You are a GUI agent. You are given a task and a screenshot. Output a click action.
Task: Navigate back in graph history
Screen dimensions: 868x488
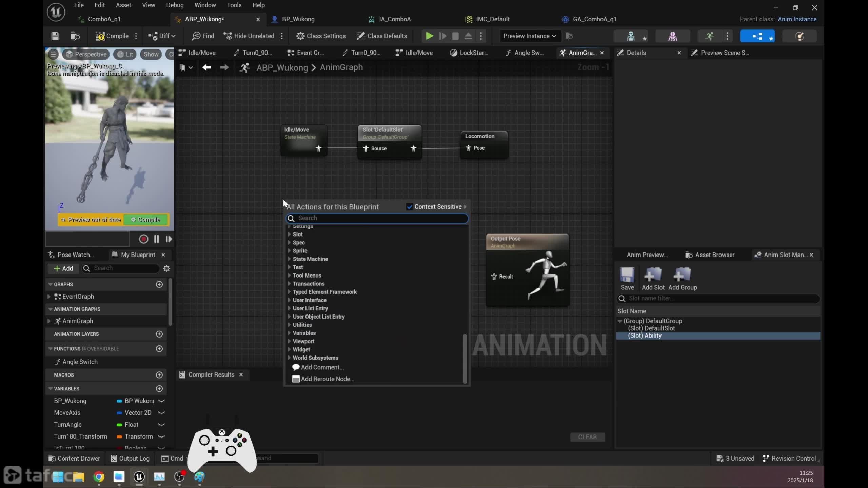point(206,67)
